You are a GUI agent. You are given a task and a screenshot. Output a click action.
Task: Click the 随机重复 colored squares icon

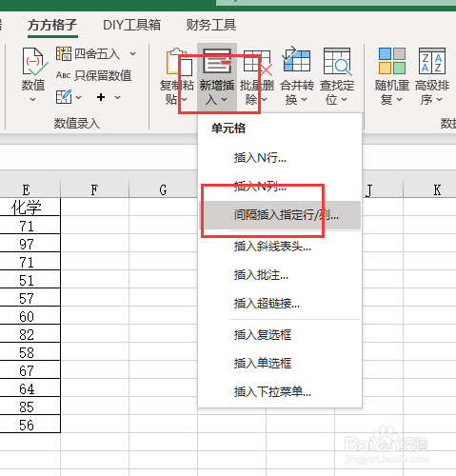[392, 61]
